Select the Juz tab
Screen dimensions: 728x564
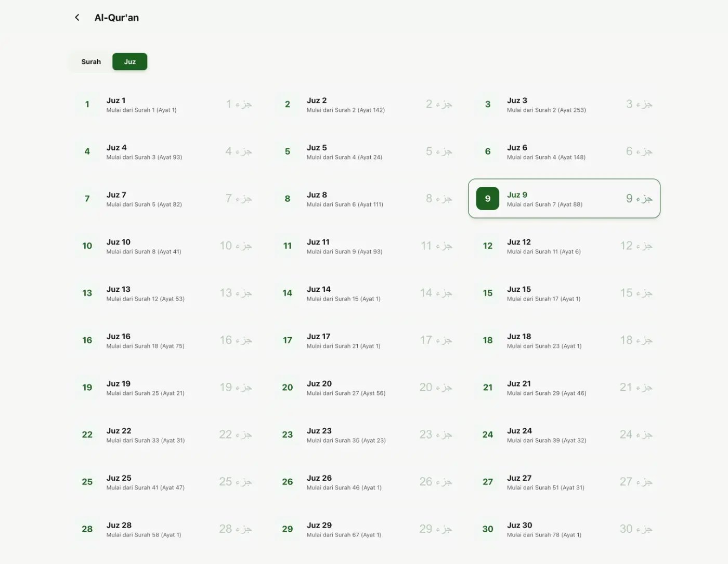(130, 62)
